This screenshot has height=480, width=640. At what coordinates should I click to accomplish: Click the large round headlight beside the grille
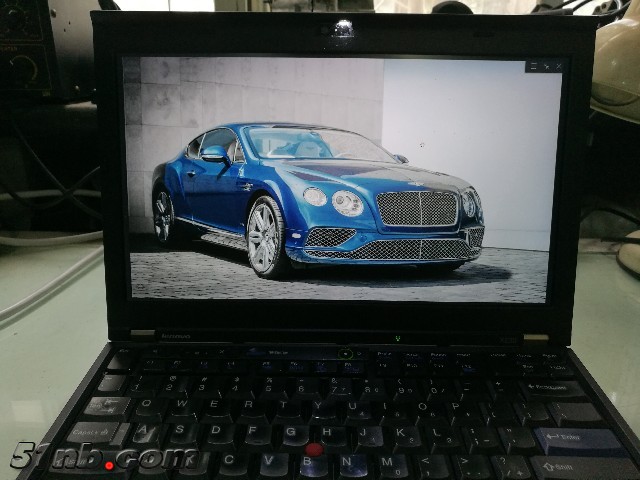347,203
